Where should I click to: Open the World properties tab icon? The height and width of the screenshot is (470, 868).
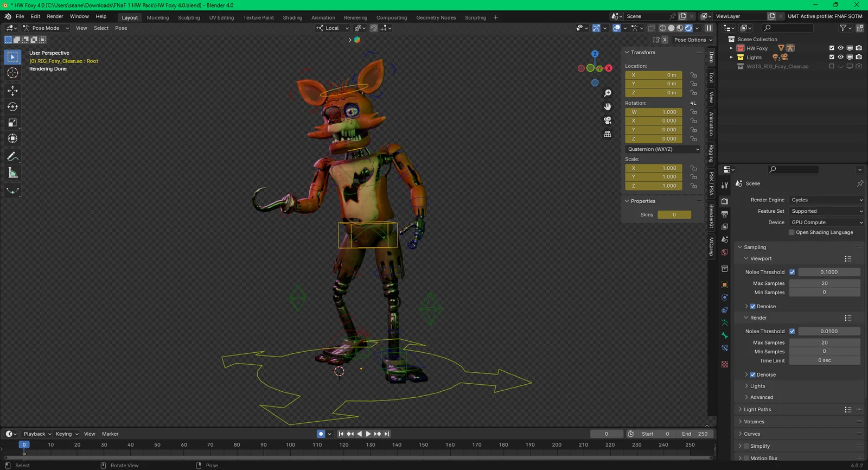(x=725, y=252)
